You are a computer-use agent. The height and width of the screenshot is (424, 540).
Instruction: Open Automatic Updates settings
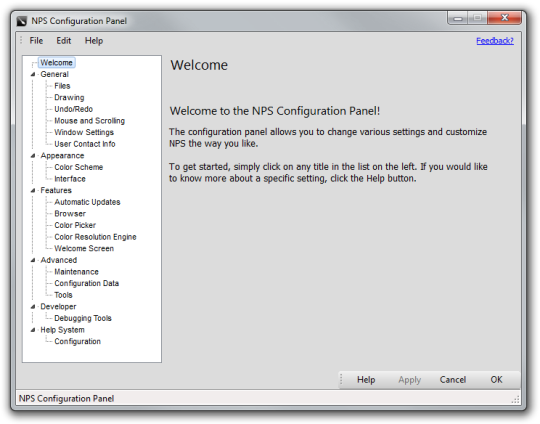point(87,202)
